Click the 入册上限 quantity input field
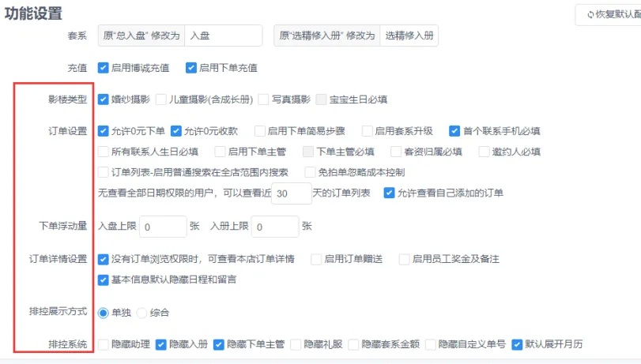Viewport: 641px width, 364px height. (x=275, y=227)
